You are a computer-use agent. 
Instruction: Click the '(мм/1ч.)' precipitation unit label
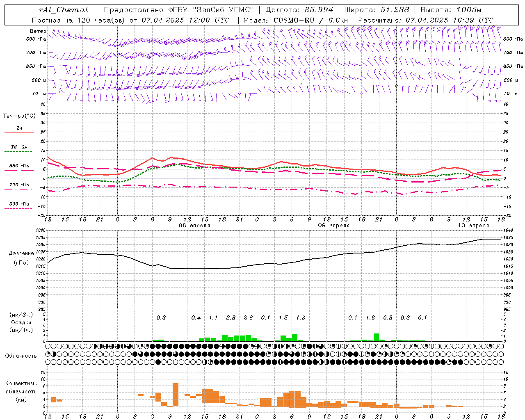(21, 330)
